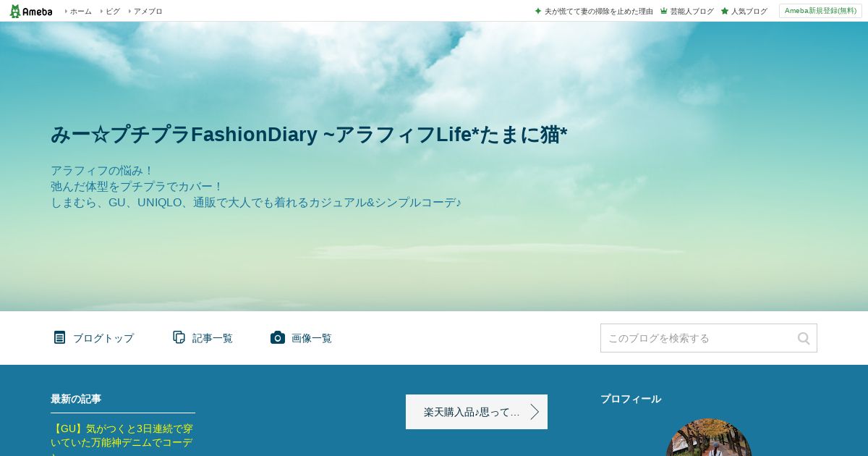Open the 楽天購入品 next-article arrow
Image resolution: width=868 pixels, height=456 pixels.
[535, 412]
